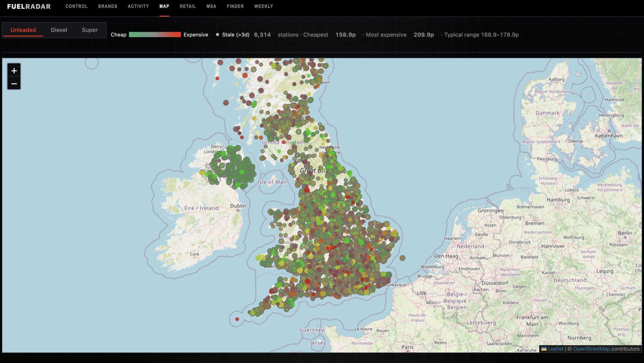
Task: Click the Typical range 168.9–178.9p text
Action: tap(481, 35)
